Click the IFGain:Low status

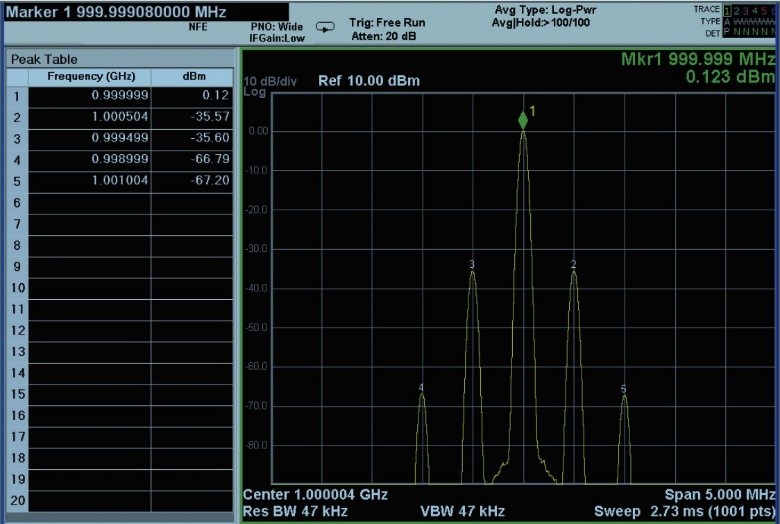click(277, 38)
